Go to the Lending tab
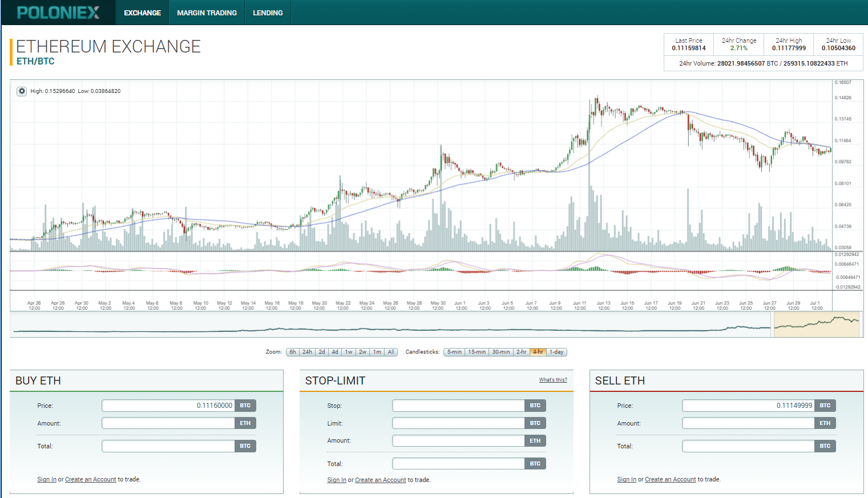 click(x=268, y=13)
